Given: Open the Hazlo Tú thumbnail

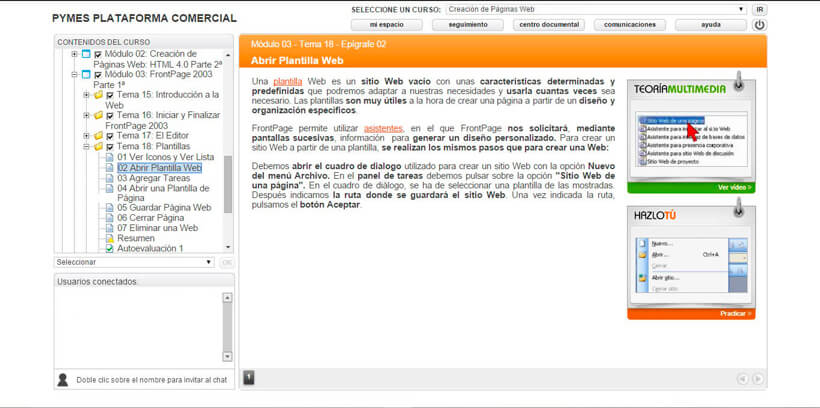Looking at the screenshot, I should click(x=691, y=264).
